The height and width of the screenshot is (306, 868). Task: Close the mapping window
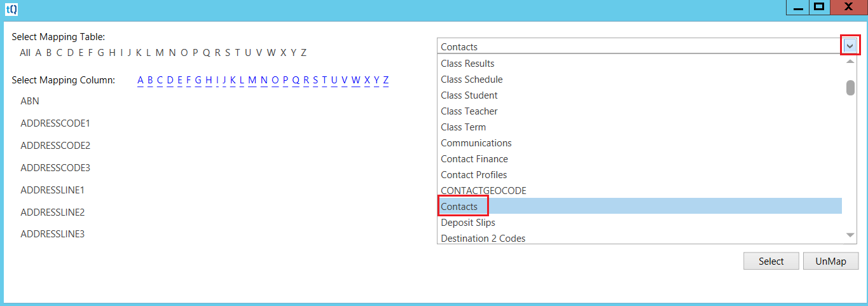point(848,7)
